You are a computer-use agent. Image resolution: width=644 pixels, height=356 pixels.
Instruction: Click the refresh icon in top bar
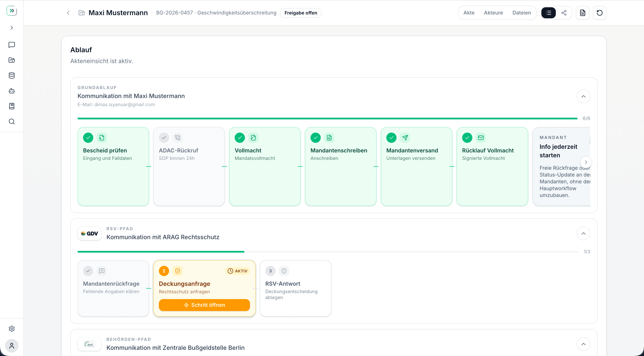599,13
